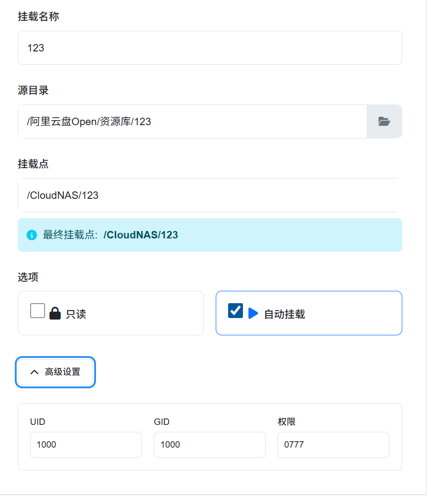427x504 pixels.
Task: Click the 最终挂载点 /CloudNAS/123 banner
Action: 210,235
